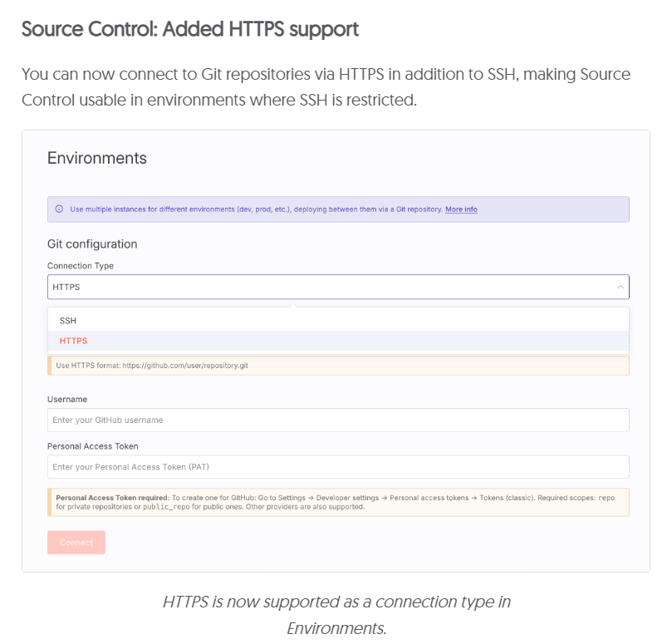The width and height of the screenshot is (667, 644).
Task: Collapse the Connection Type dropdown via its chevron
Action: (620, 286)
